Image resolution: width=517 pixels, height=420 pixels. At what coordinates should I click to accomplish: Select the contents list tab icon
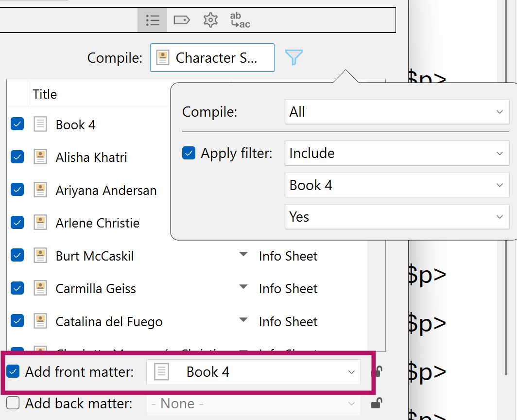(x=153, y=20)
